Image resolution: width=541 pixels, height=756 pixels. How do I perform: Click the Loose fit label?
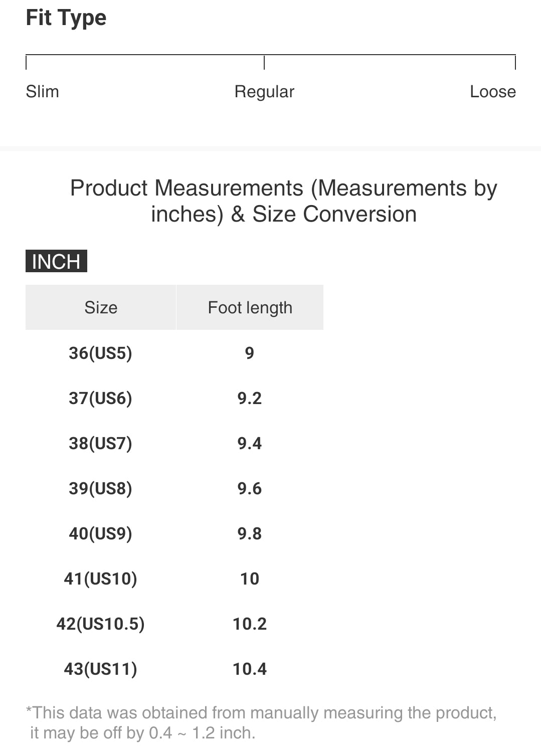pyautogui.click(x=493, y=92)
